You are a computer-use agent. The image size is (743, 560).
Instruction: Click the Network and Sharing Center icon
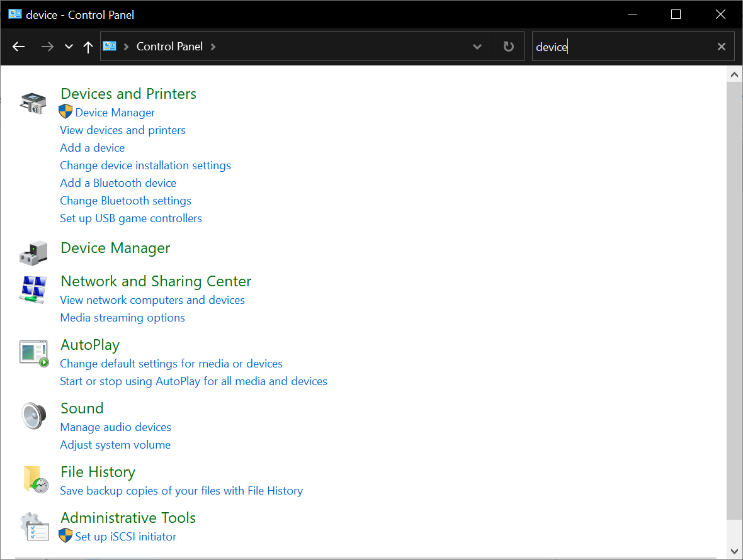pos(33,290)
